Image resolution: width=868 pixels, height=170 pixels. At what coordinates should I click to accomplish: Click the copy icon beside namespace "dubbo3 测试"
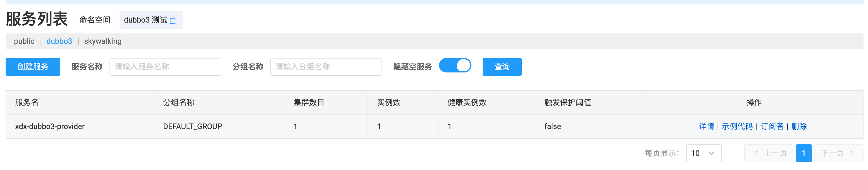174,20
